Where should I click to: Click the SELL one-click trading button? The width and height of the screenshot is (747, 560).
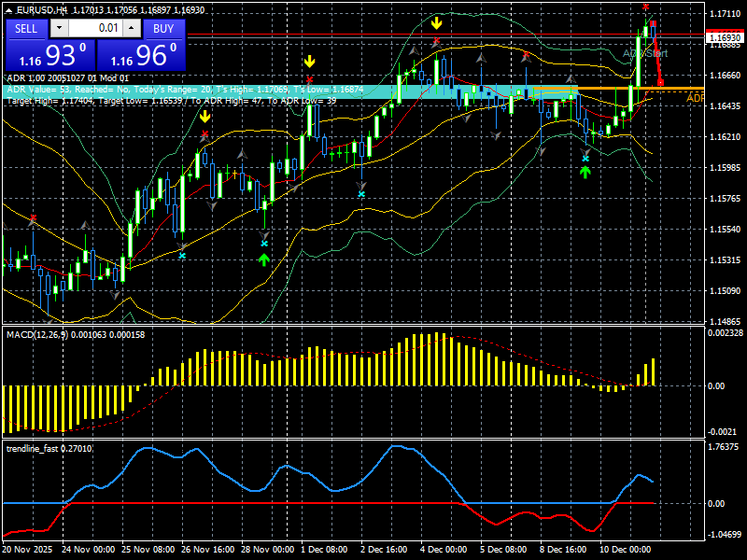(26, 29)
